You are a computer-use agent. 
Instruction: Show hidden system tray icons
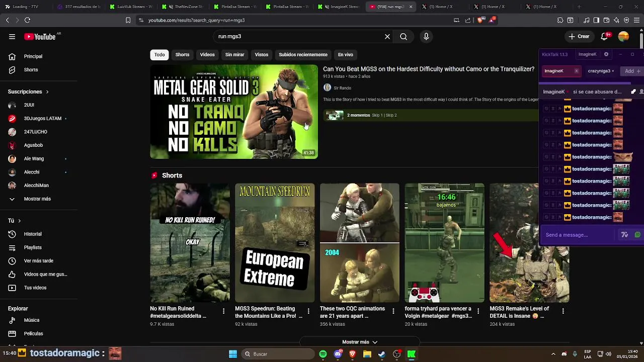pos(553,354)
